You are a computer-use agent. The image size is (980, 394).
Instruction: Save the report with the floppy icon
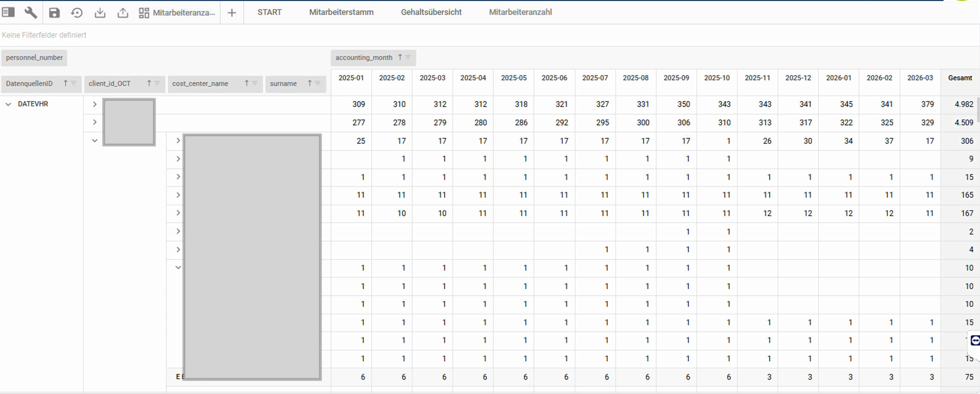click(54, 13)
